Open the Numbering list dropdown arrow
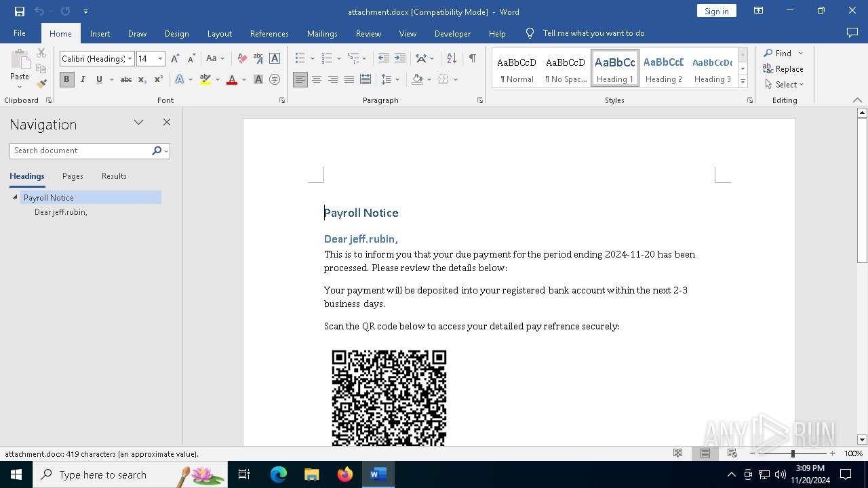 (338, 59)
